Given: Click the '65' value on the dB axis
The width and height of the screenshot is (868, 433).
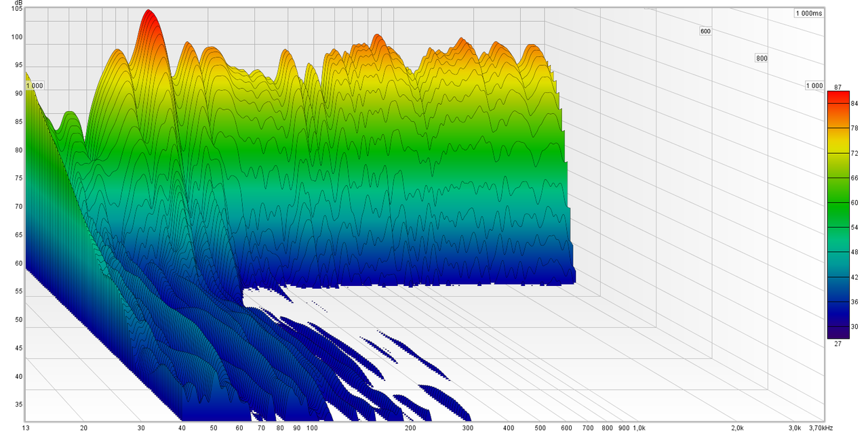Looking at the screenshot, I should pyautogui.click(x=19, y=235).
